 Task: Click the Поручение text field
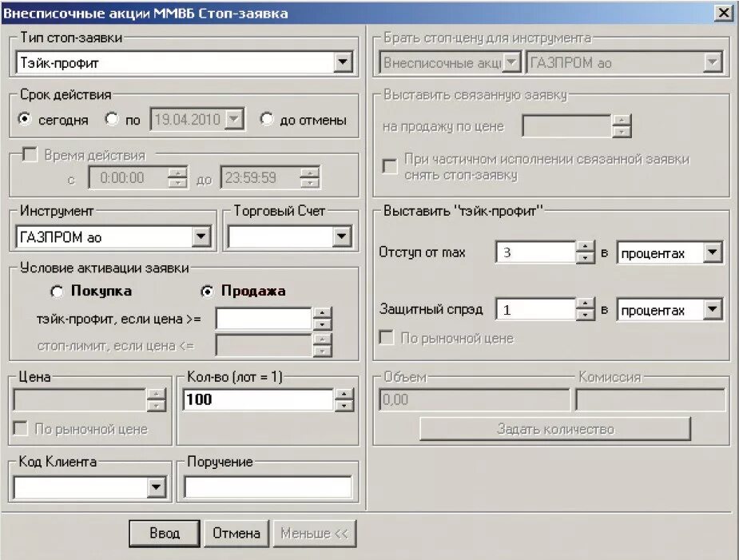point(268,487)
